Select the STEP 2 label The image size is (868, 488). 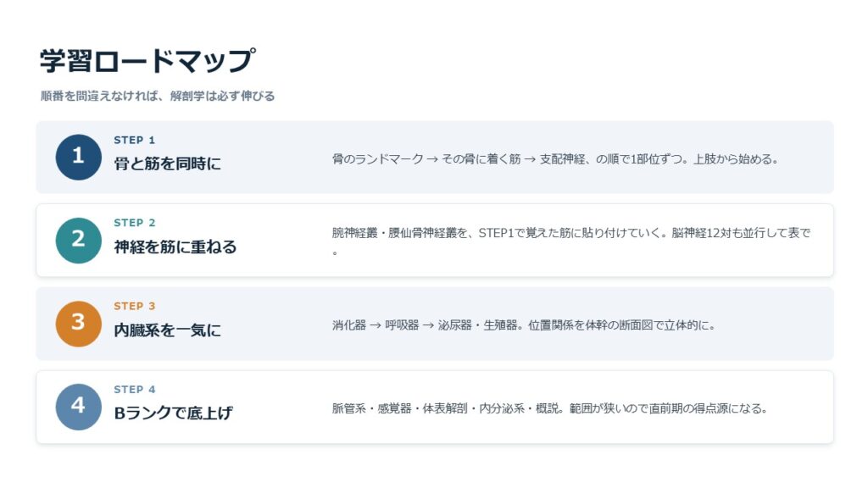tap(135, 223)
